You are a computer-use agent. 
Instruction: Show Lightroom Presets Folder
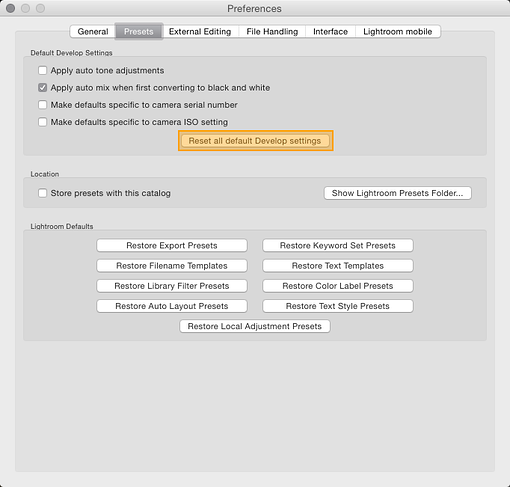pos(398,193)
